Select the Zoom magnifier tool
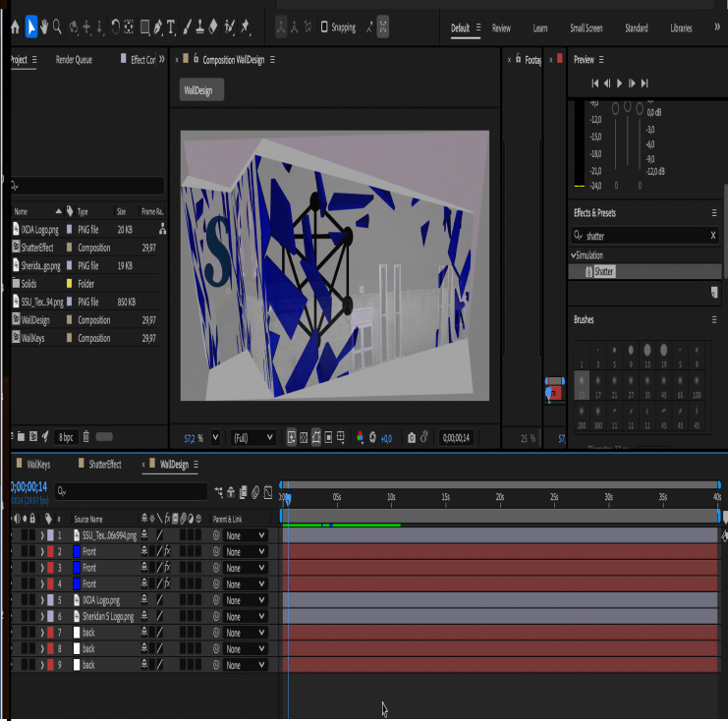 pyautogui.click(x=57, y=27)
